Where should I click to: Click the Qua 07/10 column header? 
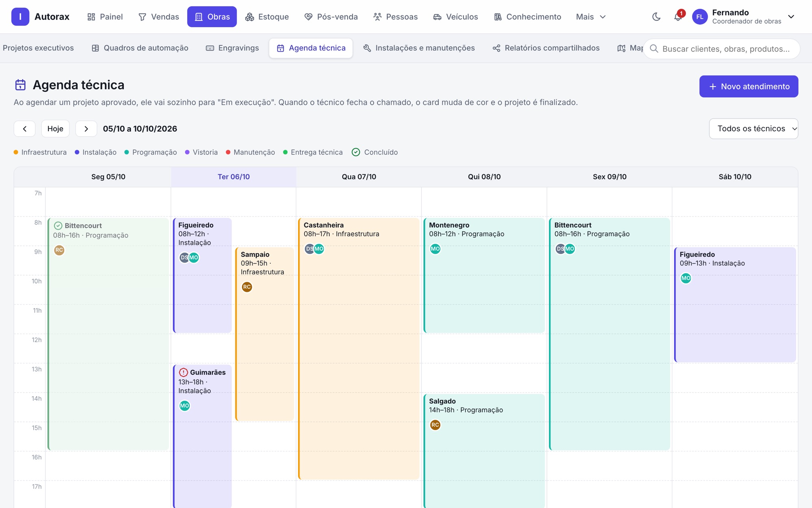pos(359,177)
